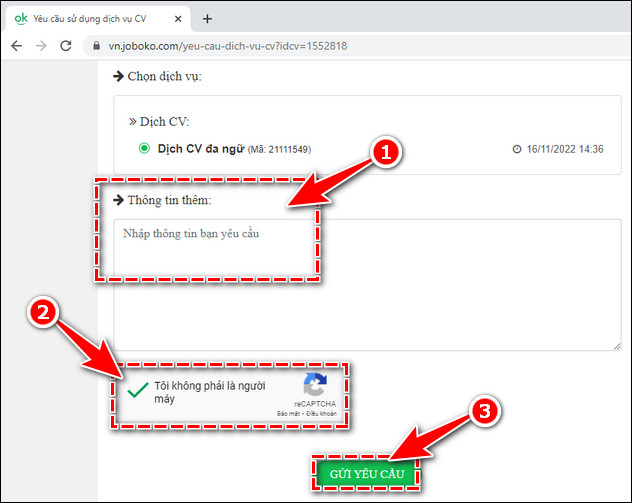The width and height of the screenshot is (632, 503).
Task: Go back to the previous page
Action: pos(17,45)
